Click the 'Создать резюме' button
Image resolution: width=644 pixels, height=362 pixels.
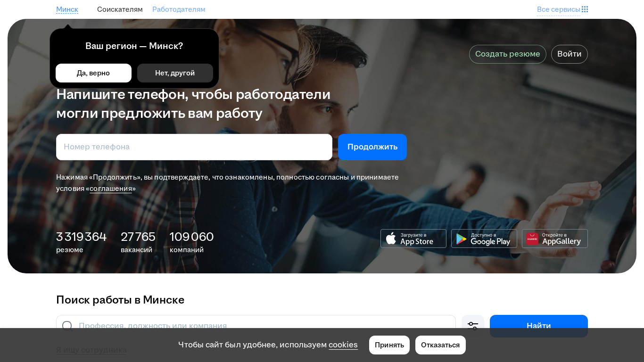[508, 54]
